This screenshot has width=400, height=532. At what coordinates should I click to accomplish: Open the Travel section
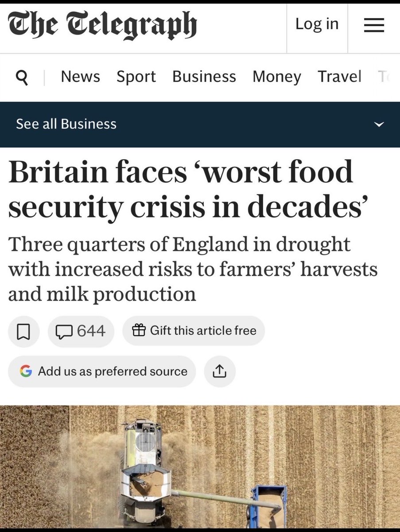tap(339, 77)
